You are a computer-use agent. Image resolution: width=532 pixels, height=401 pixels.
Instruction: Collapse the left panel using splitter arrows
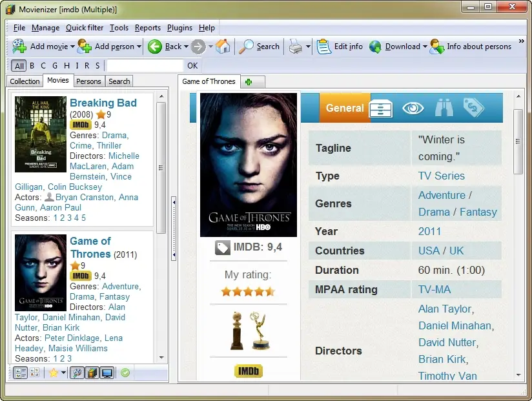click(174, 229)
